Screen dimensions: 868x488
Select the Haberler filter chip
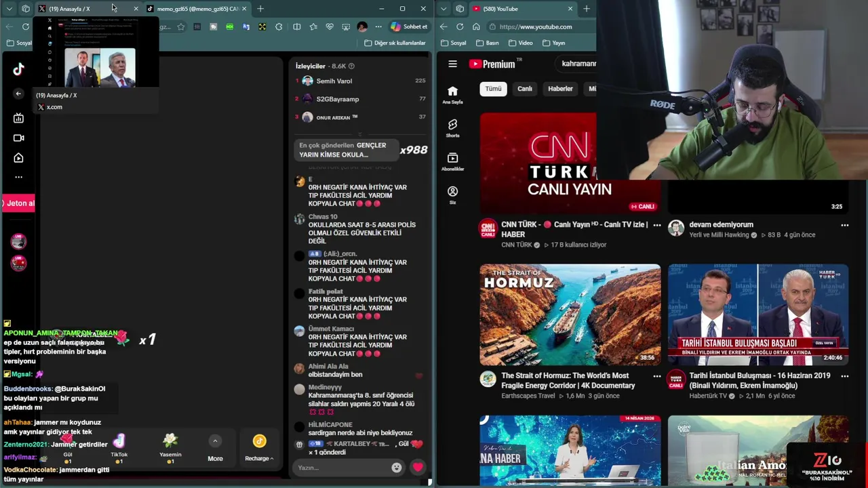tap(560, 89)
